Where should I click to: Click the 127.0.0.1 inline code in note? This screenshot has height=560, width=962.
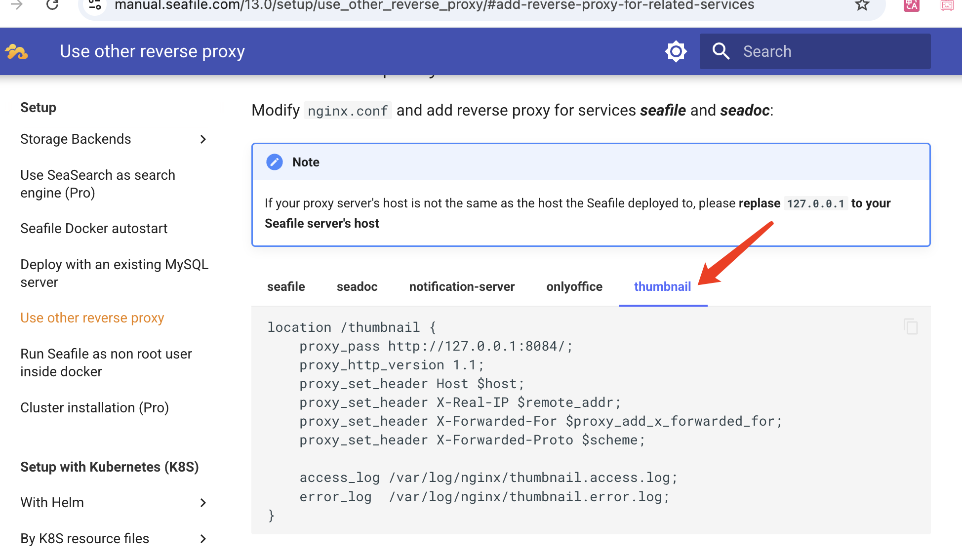pyautogui.click(x=816, y=203)
